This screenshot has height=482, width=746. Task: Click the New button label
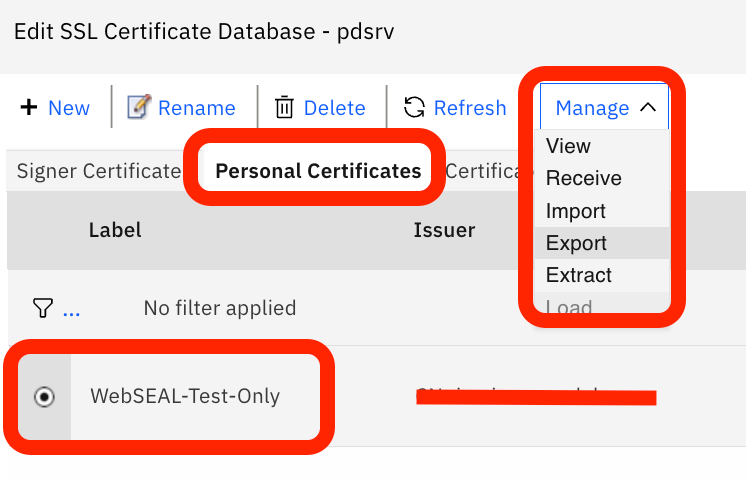(x=69, y=108)
